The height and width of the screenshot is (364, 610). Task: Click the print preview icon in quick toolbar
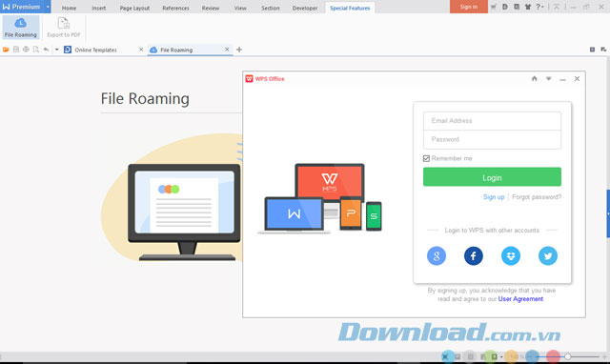(36, 50)
